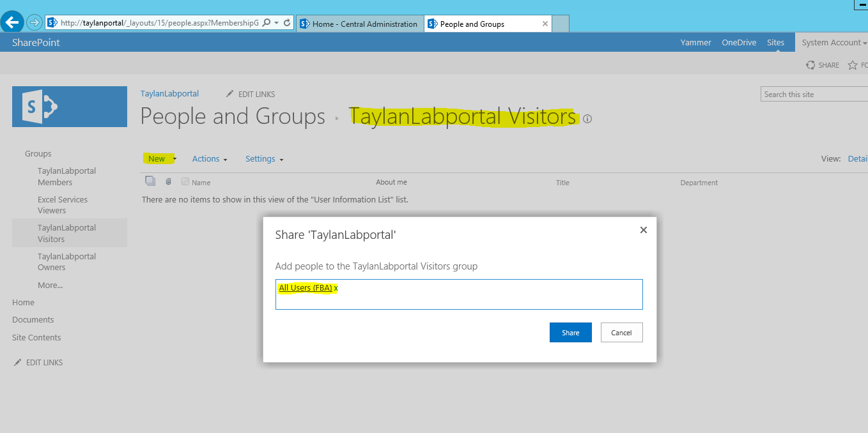Screen dimensions: 868x433
Task: Open the System Account menu
Action: click(x=834, y=43)
